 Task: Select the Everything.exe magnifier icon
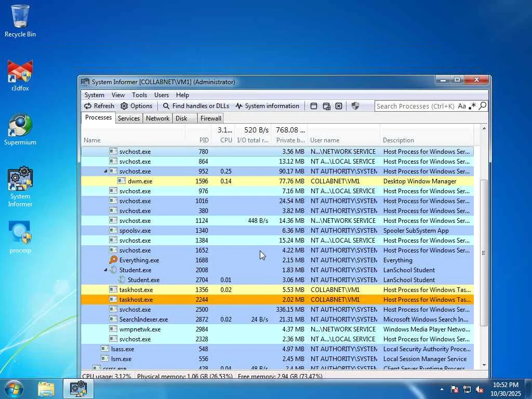tap(113, 260)
